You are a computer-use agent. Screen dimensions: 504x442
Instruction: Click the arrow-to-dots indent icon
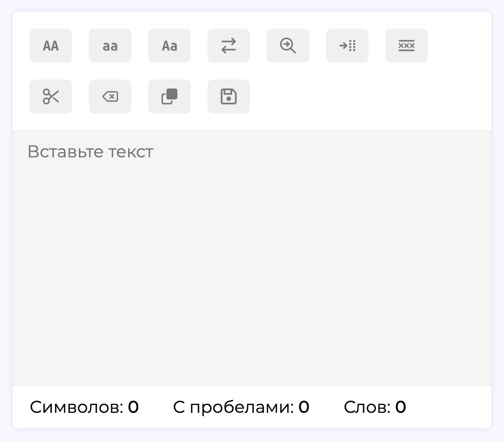pos(347,46)
